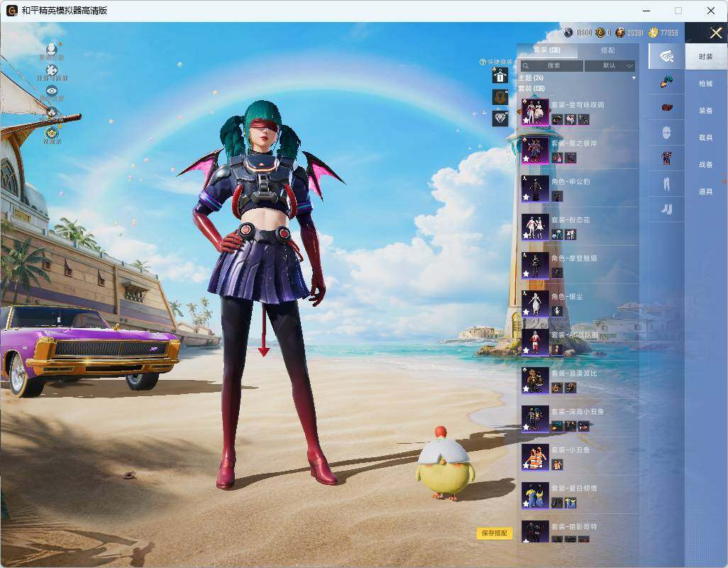Open the 收藏家 collector badge icon
728x568 pixels.
pyautogui.click(x=52, y=133)
